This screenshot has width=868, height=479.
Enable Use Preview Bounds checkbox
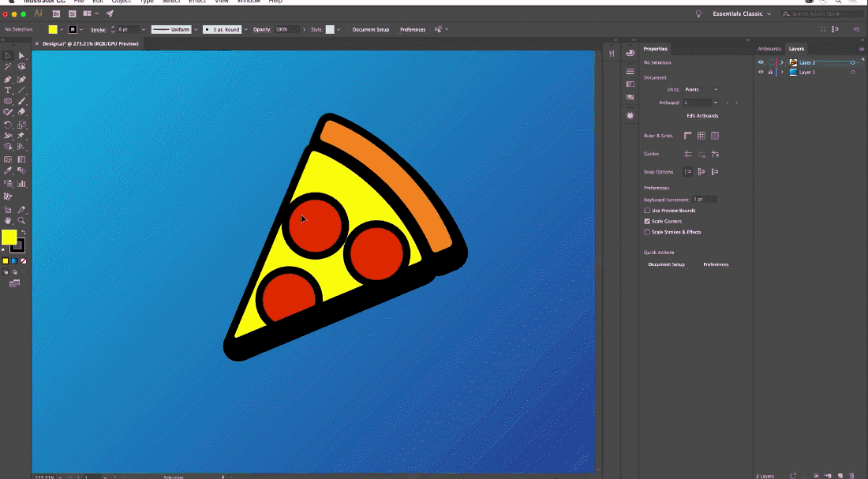pyautogui.click(x=647, y=211)
